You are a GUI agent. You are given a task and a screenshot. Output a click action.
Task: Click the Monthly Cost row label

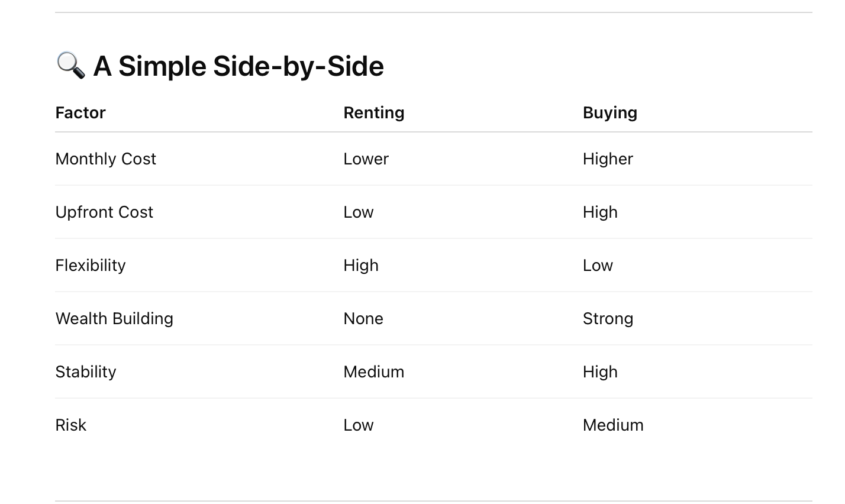pos(106,159)
